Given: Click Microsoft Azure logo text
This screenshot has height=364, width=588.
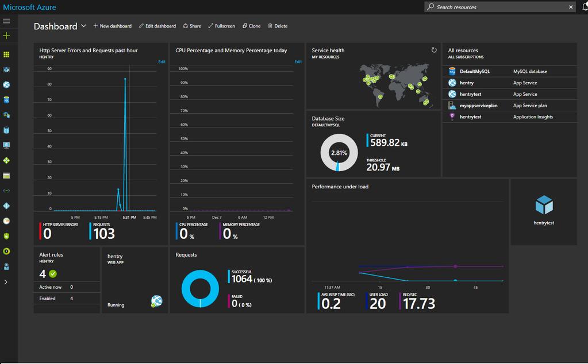Looking at the screenshot, I should [x=30, y=7].
